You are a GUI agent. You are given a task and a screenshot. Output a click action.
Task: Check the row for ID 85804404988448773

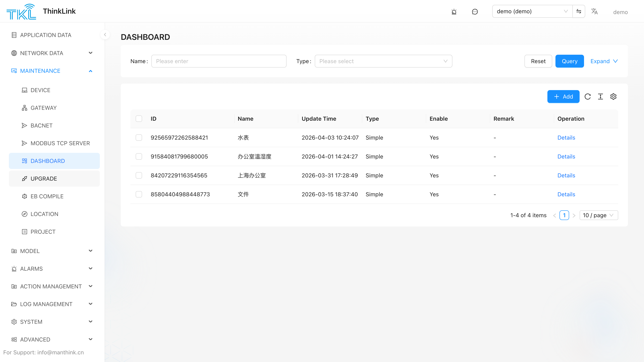point(139,194)
